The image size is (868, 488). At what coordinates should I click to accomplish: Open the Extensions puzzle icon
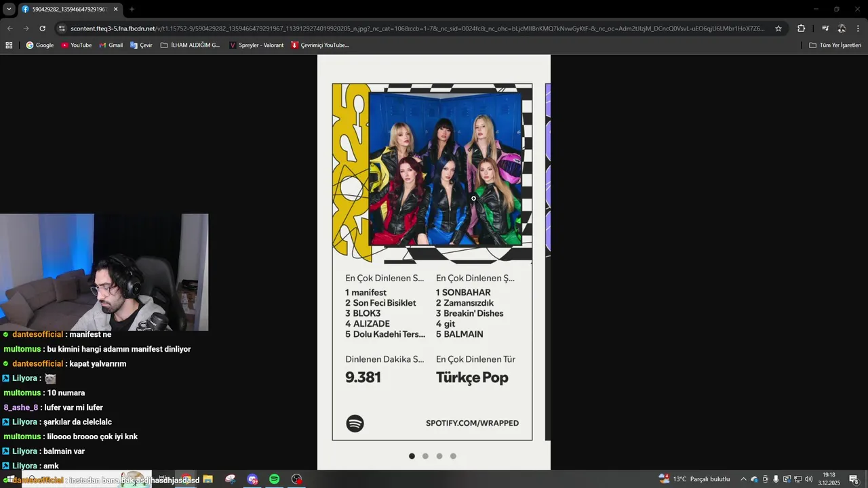point(801,28)
